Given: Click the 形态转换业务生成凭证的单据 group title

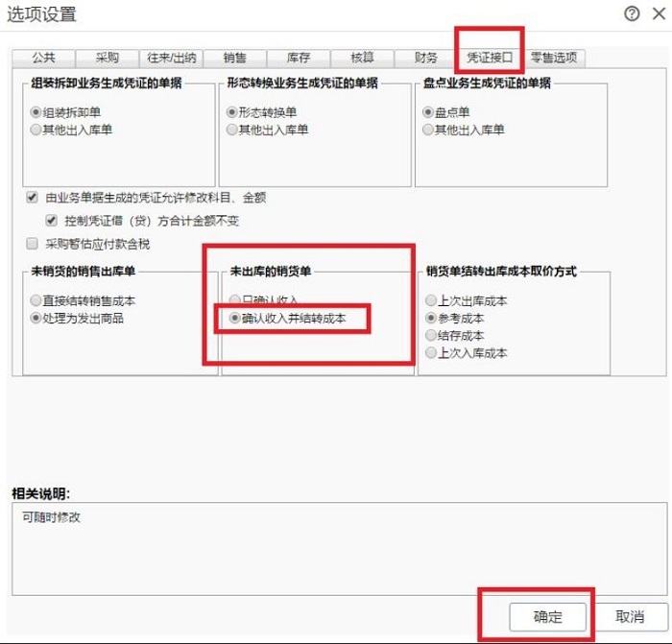Looking at the screenshot, I should tap(302, 83).
